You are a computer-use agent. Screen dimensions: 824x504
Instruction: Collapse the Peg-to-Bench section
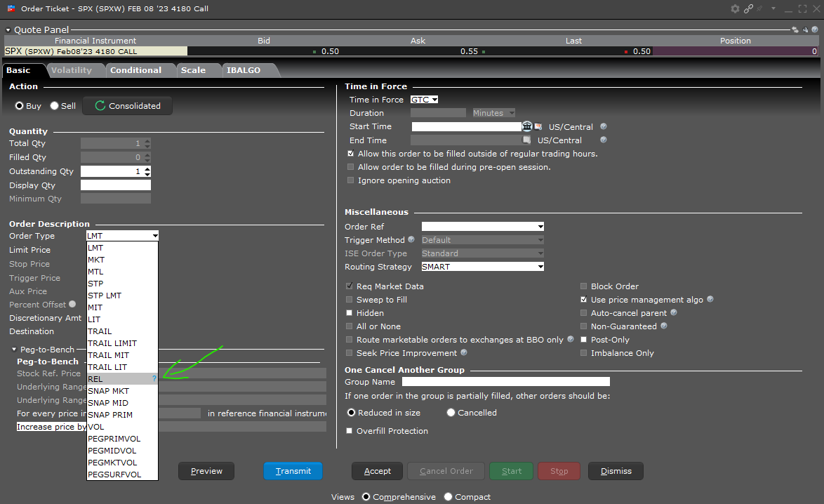click(14, 349)
